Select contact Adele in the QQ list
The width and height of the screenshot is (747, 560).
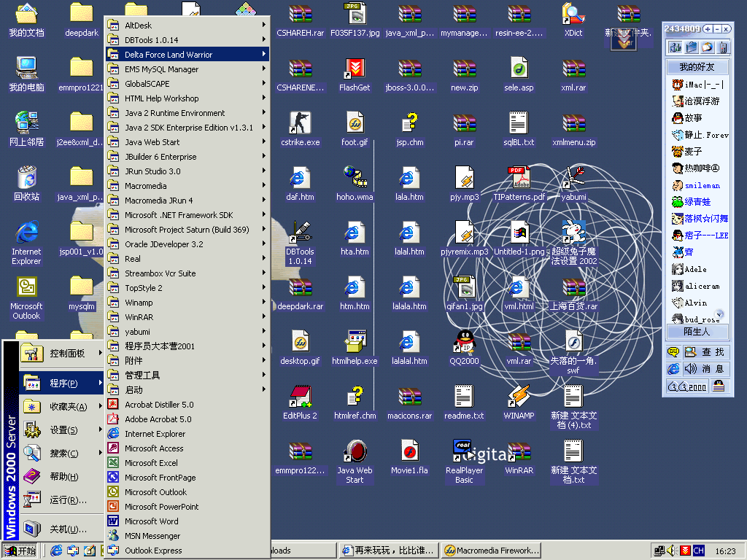(695, 269)
